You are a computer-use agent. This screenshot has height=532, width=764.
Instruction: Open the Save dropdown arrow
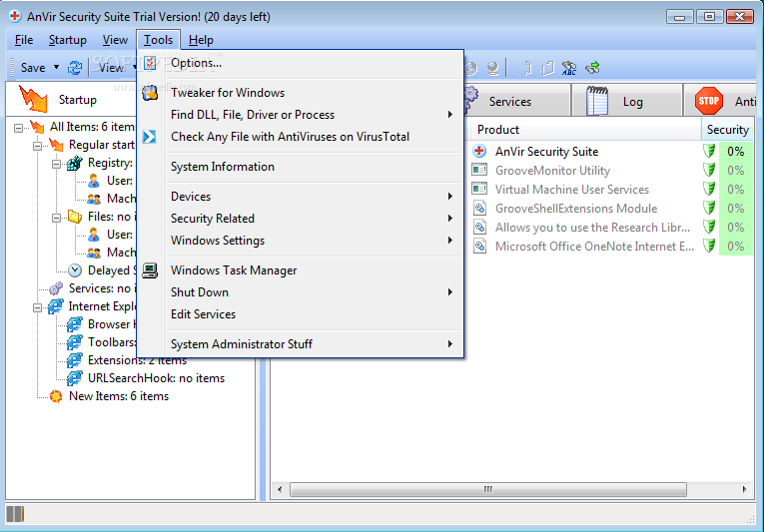coord(57,67)
